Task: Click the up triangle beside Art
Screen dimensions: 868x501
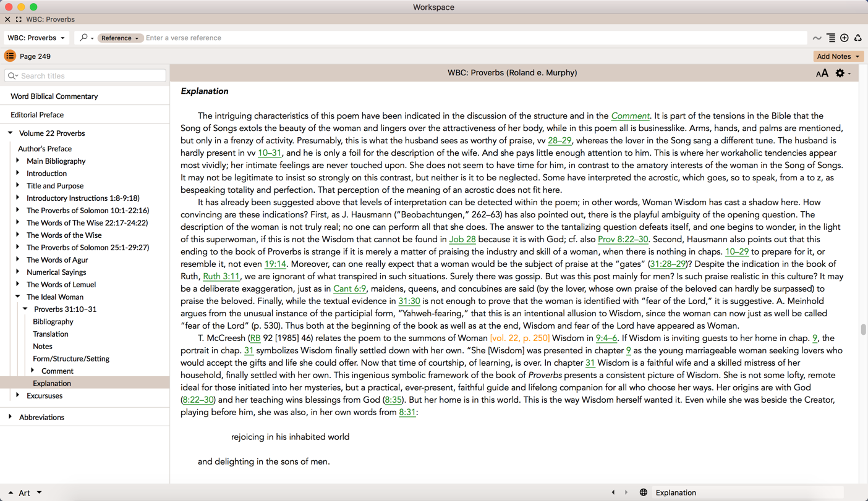Action: [x=11, y=492]
